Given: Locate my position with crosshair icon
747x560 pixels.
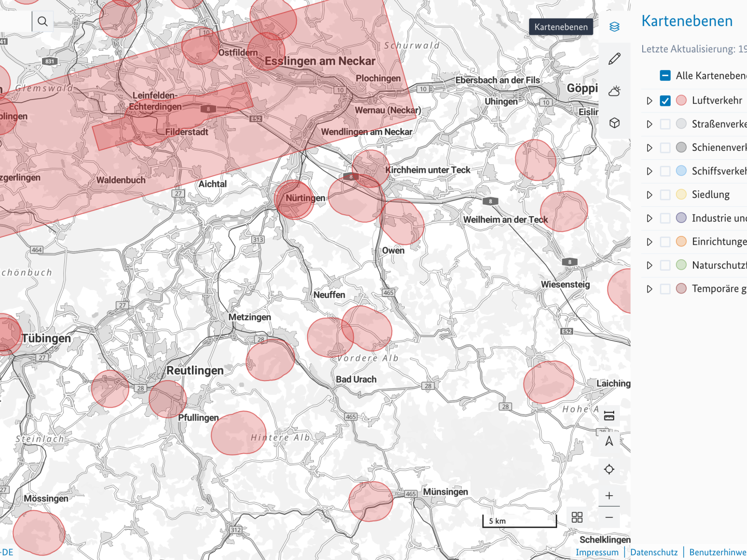Looking at the screenshot, I should 609,469.
